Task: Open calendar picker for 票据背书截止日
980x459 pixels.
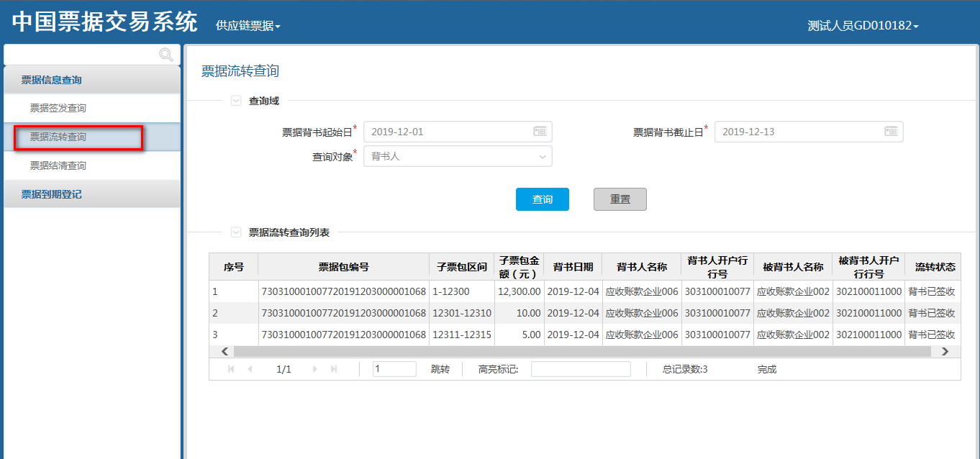Action: click(x=891, y=132)
